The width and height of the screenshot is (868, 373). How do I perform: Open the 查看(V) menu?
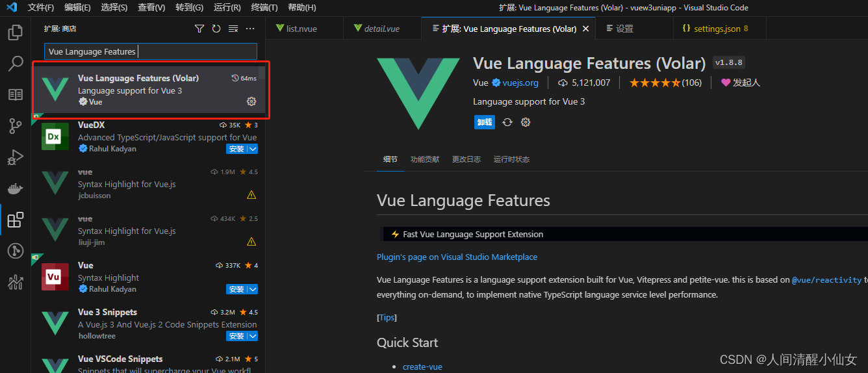coord(151,7)
